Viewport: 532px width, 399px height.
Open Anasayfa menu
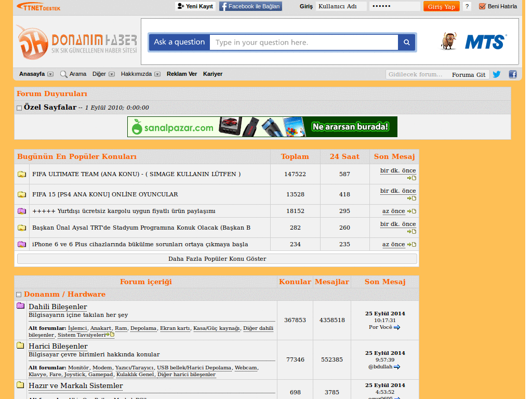32,74
